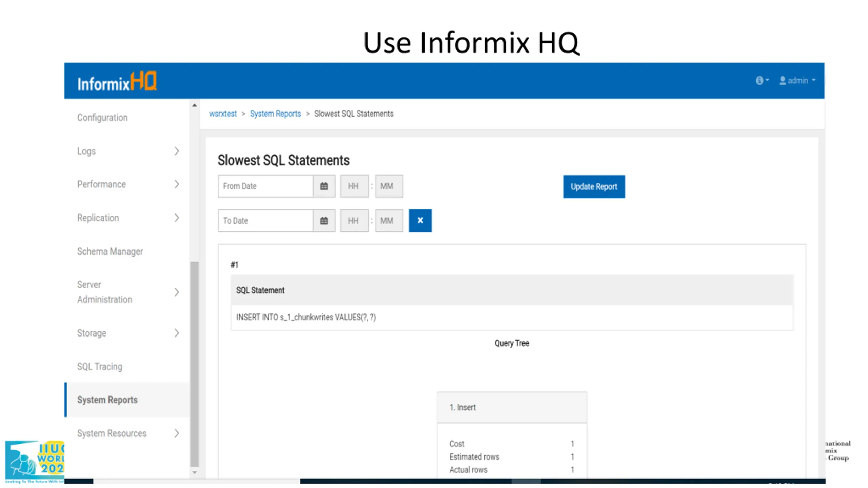Open the Replication sidebar item
This screenshot has width=868, height=488.
click(x=98, y=218)
